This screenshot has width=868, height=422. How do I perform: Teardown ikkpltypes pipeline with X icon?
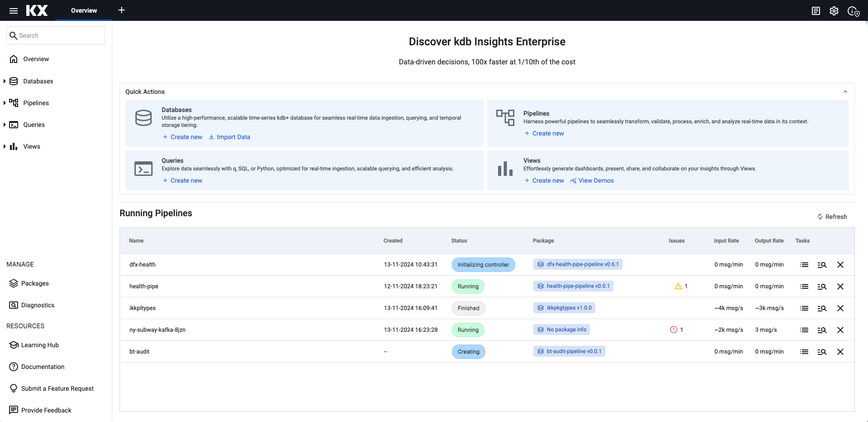[x=840, y=308]
